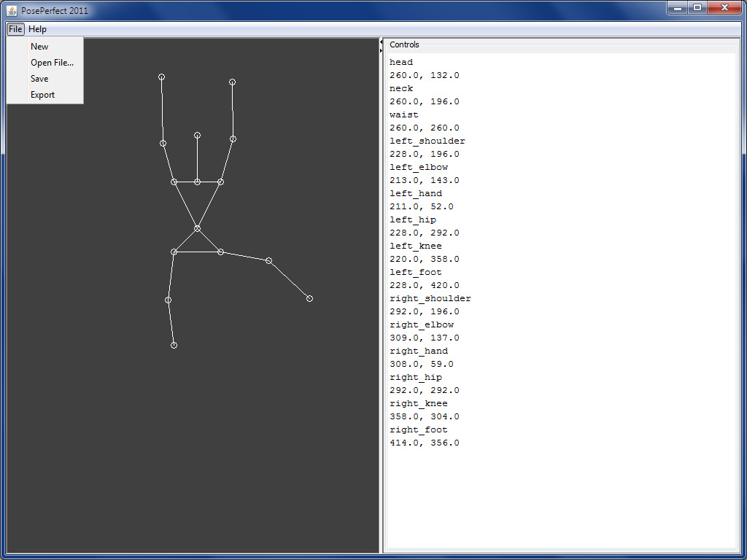
Task: Select the neck joint between the shoulders
Action: tap(197, 182)
